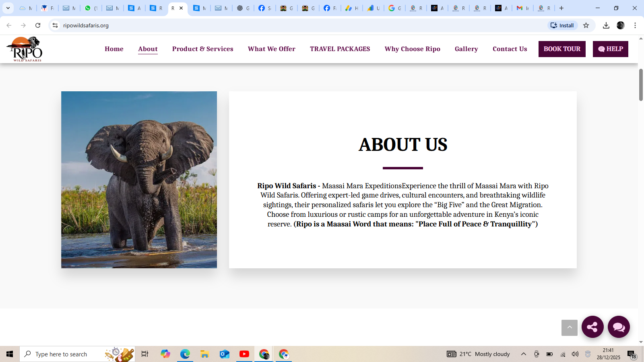Image resolution: width=644 pixels, height=362 pixels.
Task: Open Chrome downloads icon
Action: tap(606, 25)
